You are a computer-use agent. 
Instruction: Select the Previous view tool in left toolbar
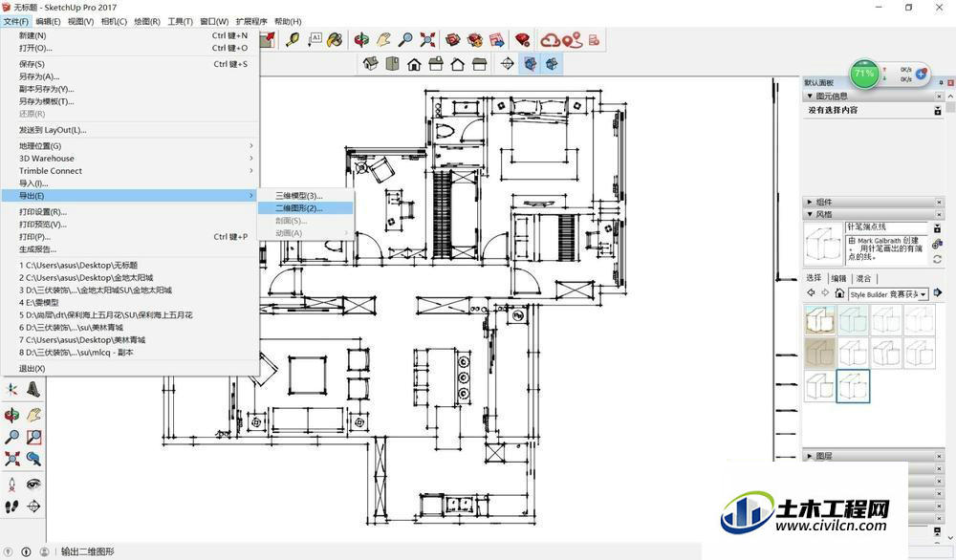point(33,459)
